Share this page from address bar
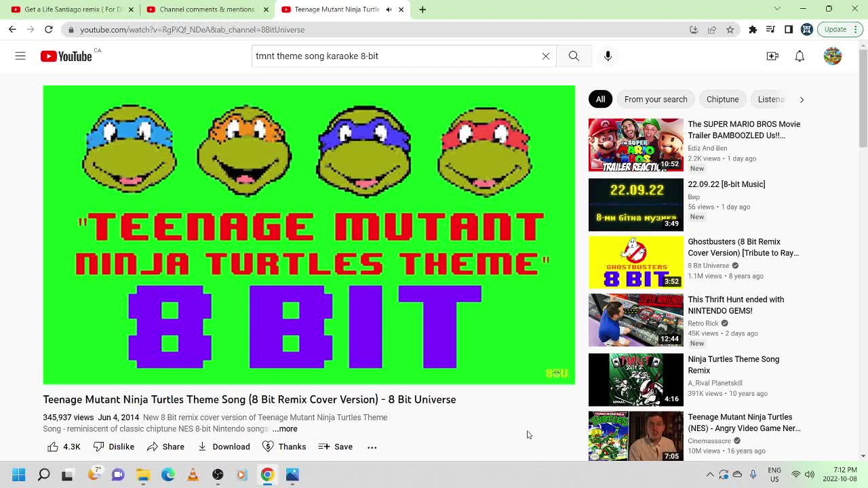This screenshot has height=488, width=868. 712,30
